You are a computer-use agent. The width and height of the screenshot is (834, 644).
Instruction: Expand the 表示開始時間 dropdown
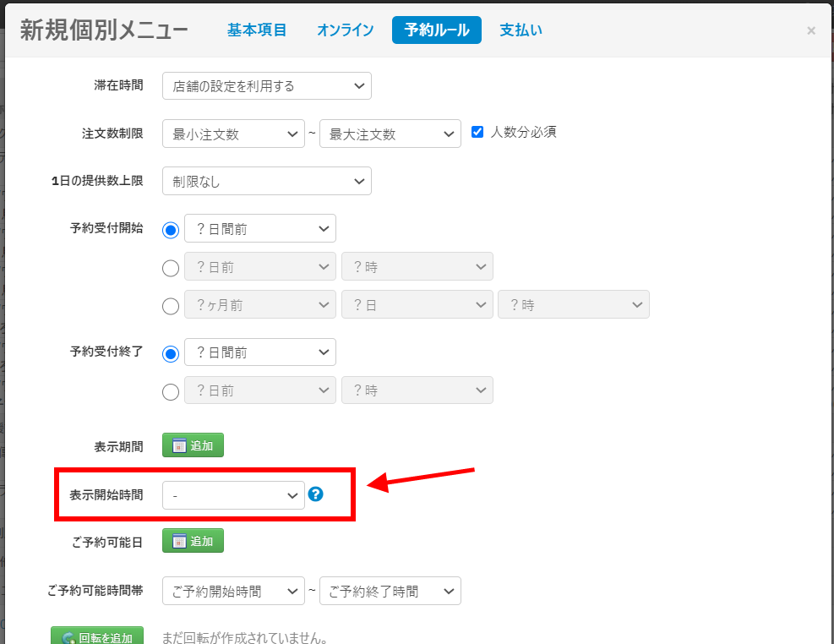tap(233, 495)
